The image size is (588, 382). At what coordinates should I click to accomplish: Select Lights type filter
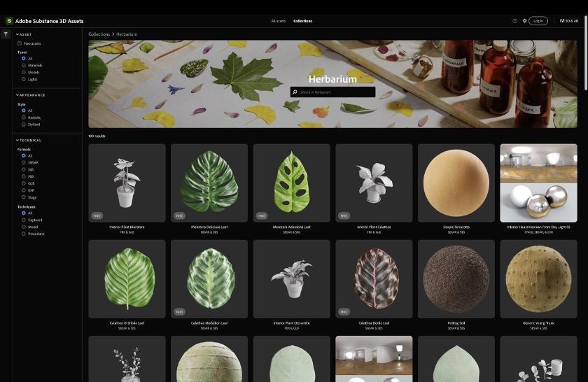click(x=24, y=79)
